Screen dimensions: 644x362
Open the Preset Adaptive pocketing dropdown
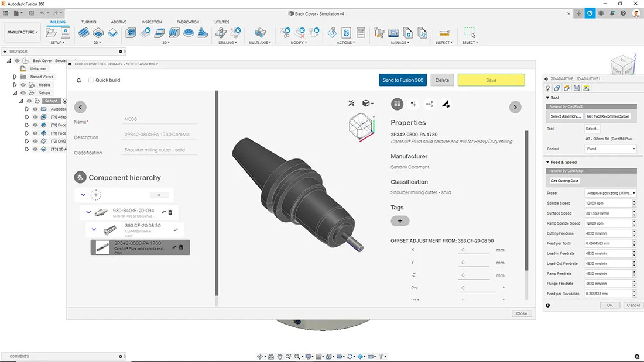tap(610, 193)
